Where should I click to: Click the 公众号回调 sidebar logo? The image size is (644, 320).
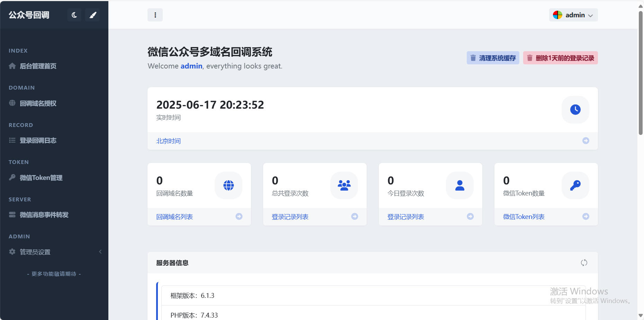click(x=29, y=15)
